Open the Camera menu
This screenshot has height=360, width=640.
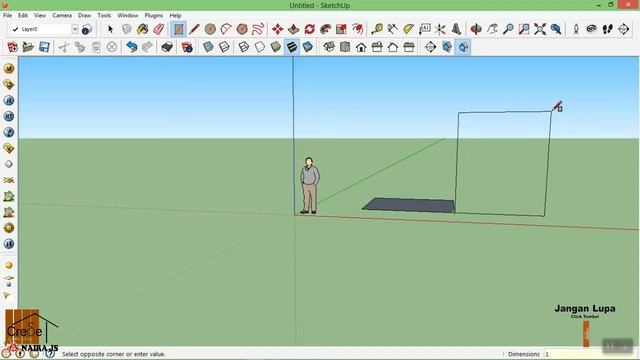point(62,15)
